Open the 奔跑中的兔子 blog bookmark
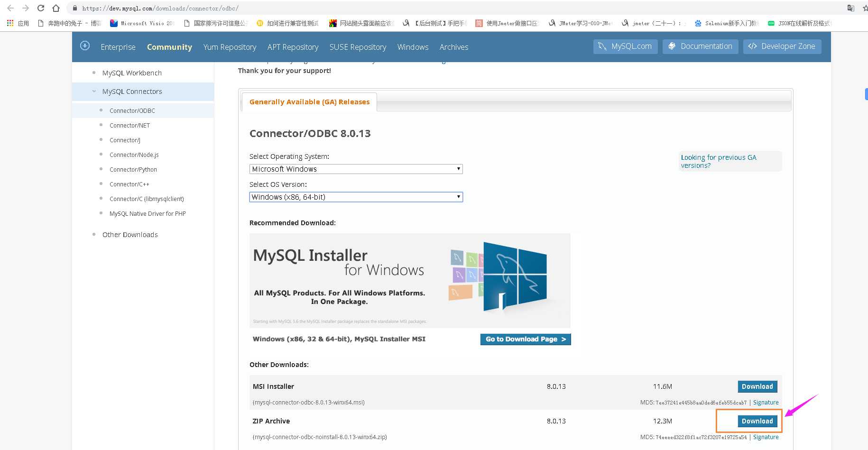This screenshot has height=450, width=868. (x=69, y=23)
